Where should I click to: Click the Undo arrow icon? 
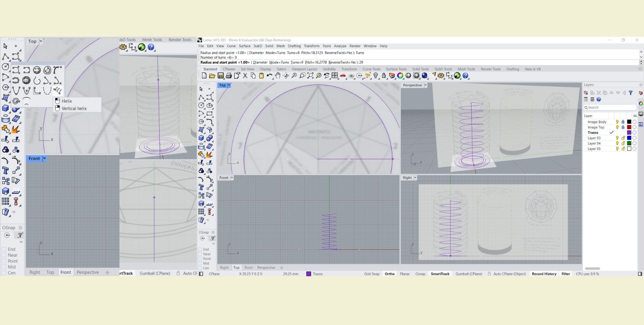click(269, 76)
